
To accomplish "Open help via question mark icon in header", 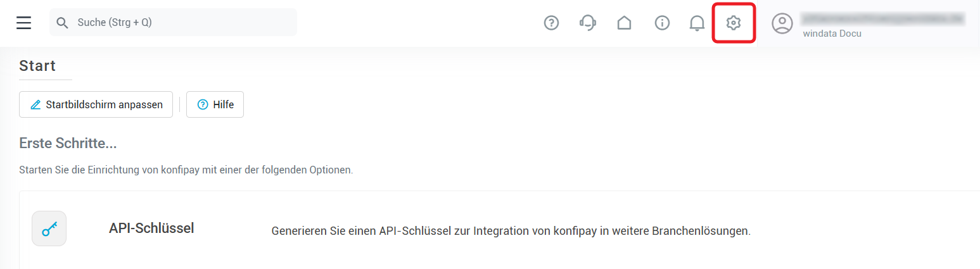I will point(551,23).
